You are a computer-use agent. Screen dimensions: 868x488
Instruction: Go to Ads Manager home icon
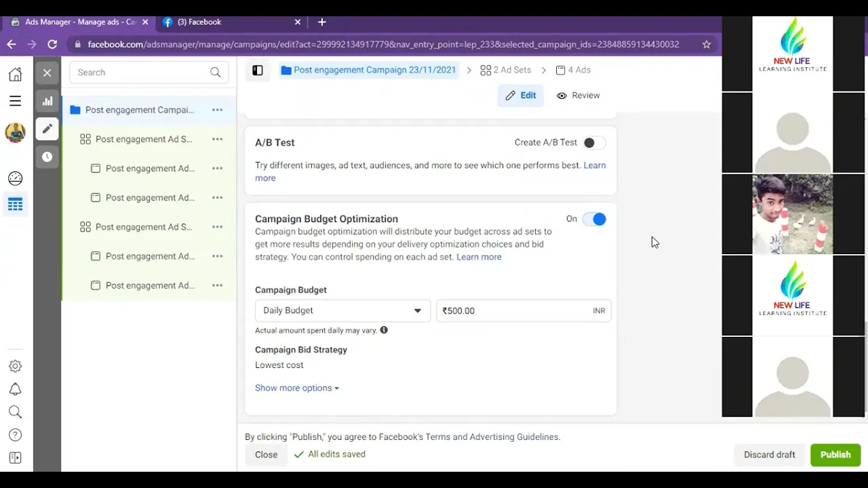[15, 74]
